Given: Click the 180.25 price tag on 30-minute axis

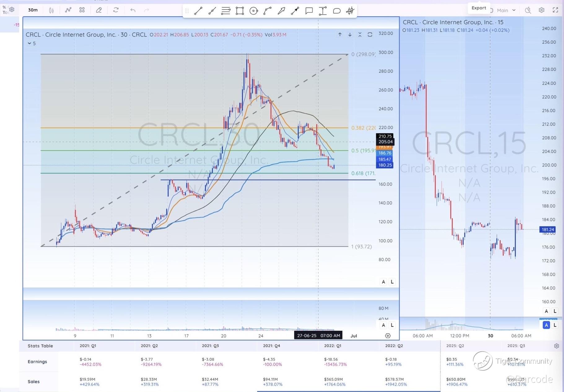Looking at the screenshot, I should coord(385,165).
